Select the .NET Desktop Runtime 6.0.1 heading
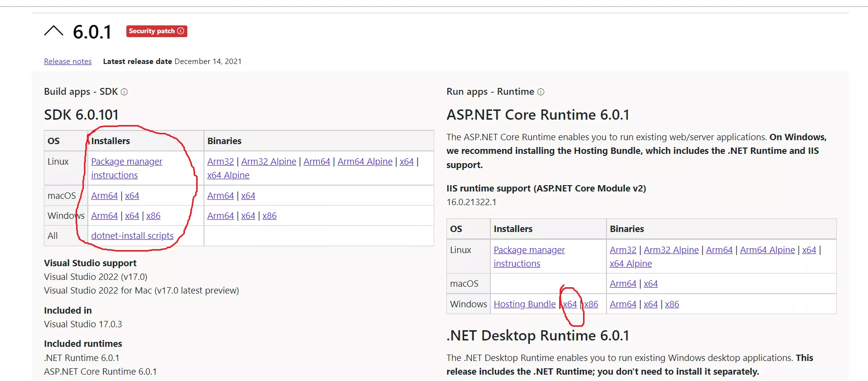This screenshot has height=381, width=868. coord(538,336)
